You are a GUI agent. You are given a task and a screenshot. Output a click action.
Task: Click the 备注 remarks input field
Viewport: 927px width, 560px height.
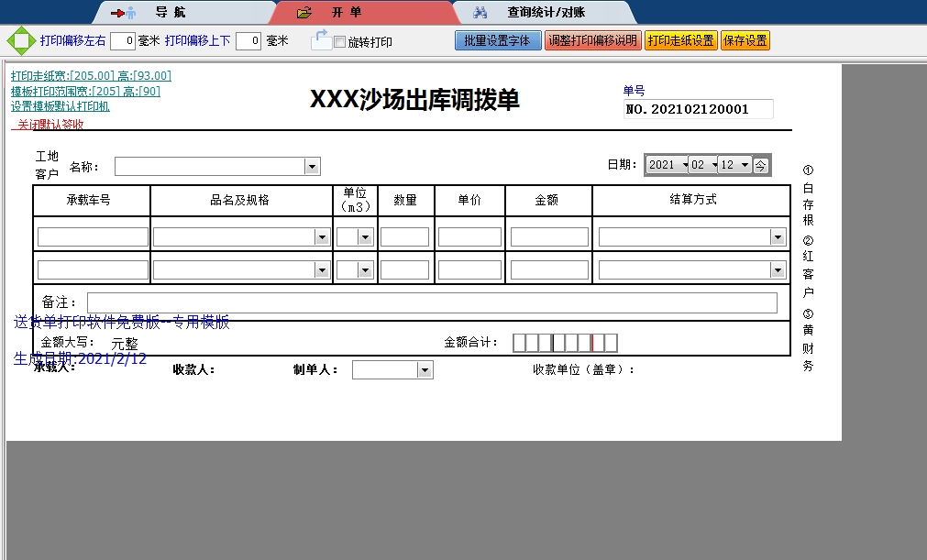[431, 303]
